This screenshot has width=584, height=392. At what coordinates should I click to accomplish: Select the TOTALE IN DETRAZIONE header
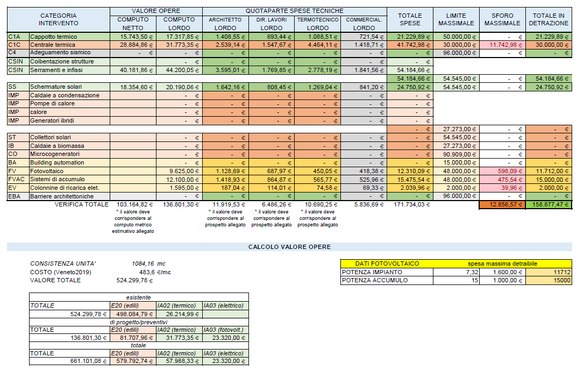pos(549,19)
